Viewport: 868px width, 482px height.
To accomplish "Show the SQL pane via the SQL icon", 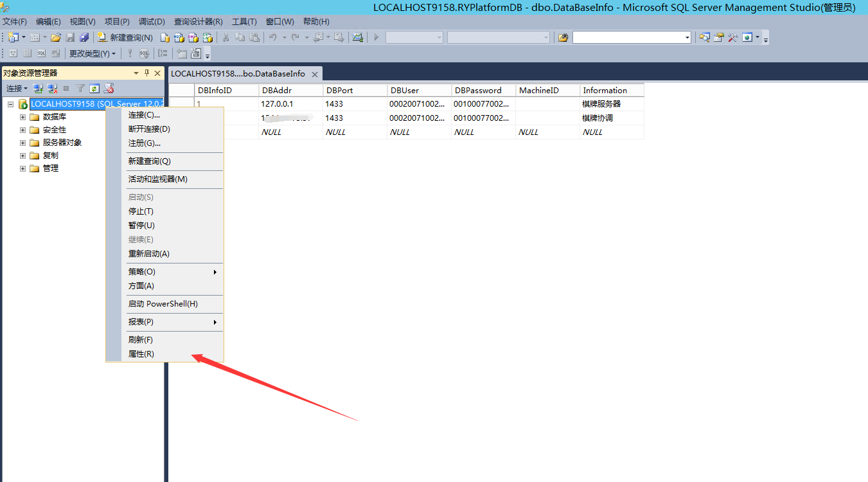I will click(41, 53).
